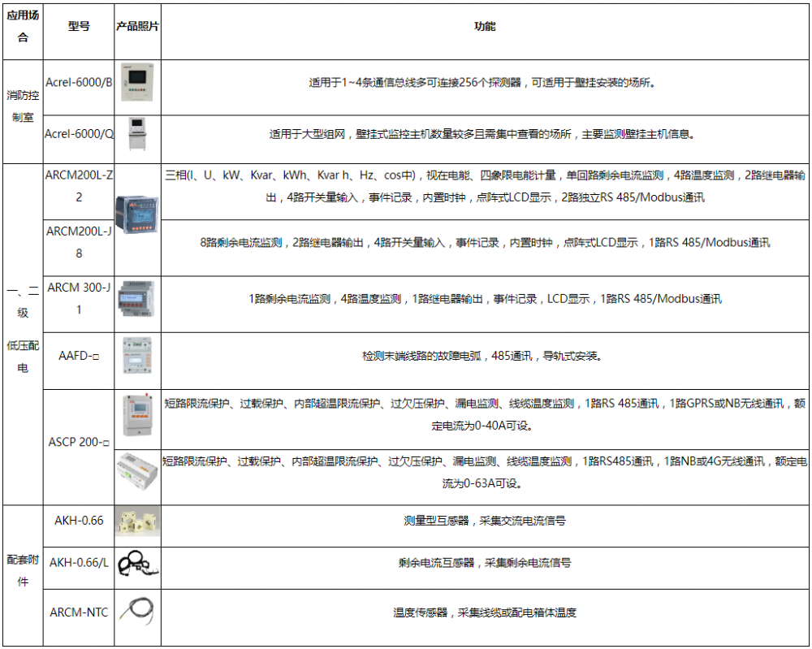This screenshot has width=812, height=649.
Task: Select the AKH-0.66 current transformer image
Action: pyautogui.click(x=137, y=521)
